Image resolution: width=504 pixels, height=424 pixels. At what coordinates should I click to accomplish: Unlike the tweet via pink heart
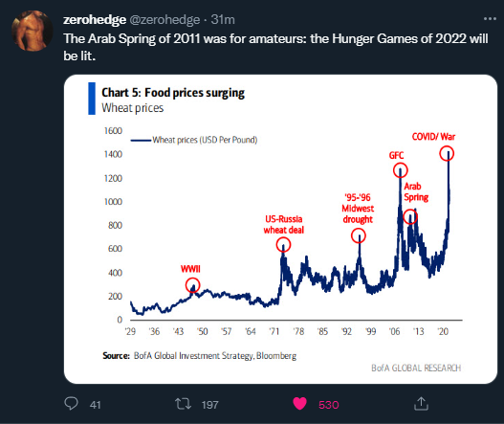299,404
